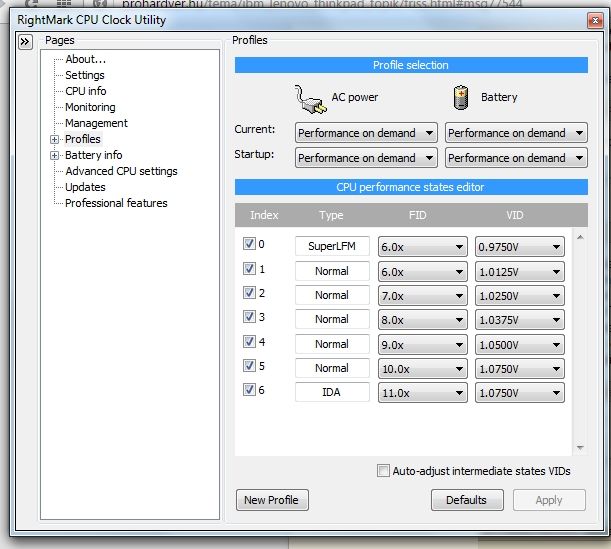Screen dimensions: 611x549
Task: Open the Startup Battery profile dropdown
Action: click(x=516, y=158)
